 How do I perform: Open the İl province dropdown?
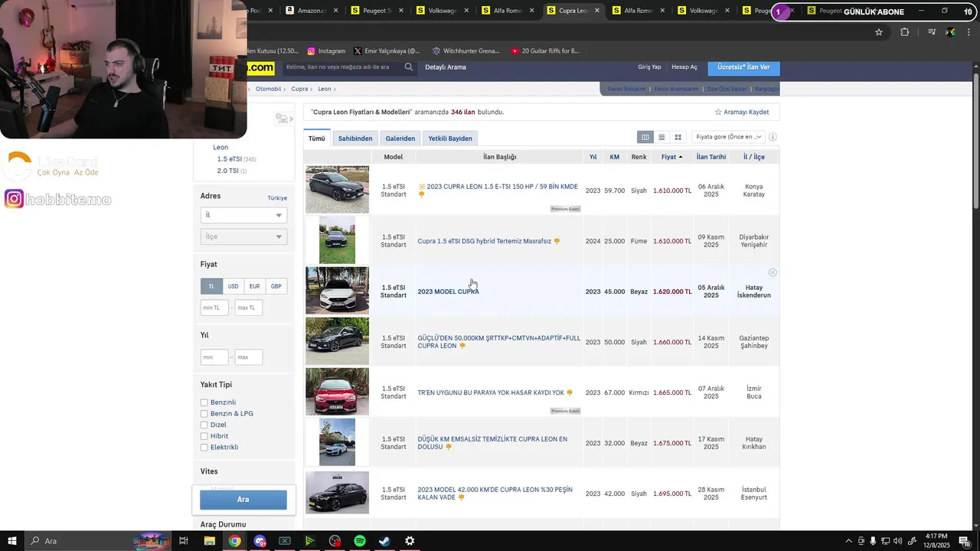pos(243,215)
